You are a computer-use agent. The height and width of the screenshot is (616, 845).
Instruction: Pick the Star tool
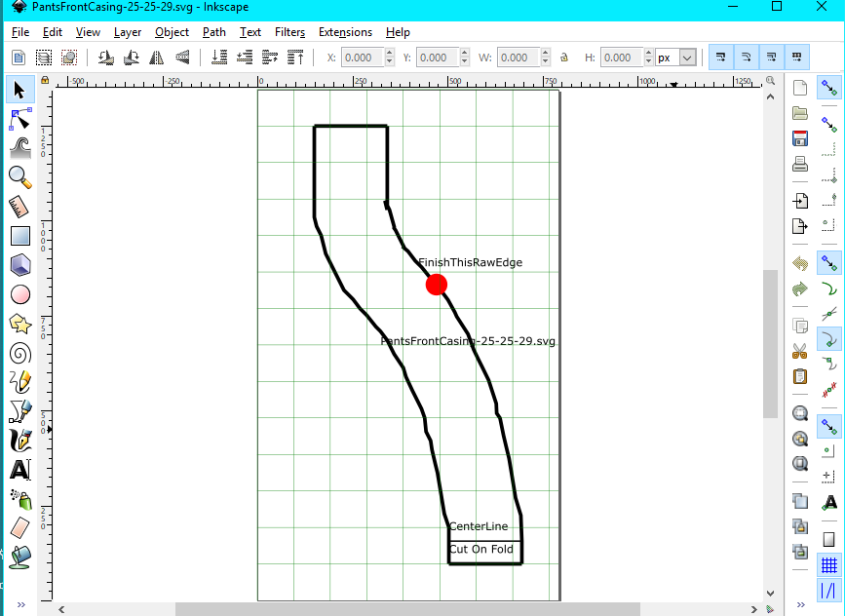[x=20, y=323]
